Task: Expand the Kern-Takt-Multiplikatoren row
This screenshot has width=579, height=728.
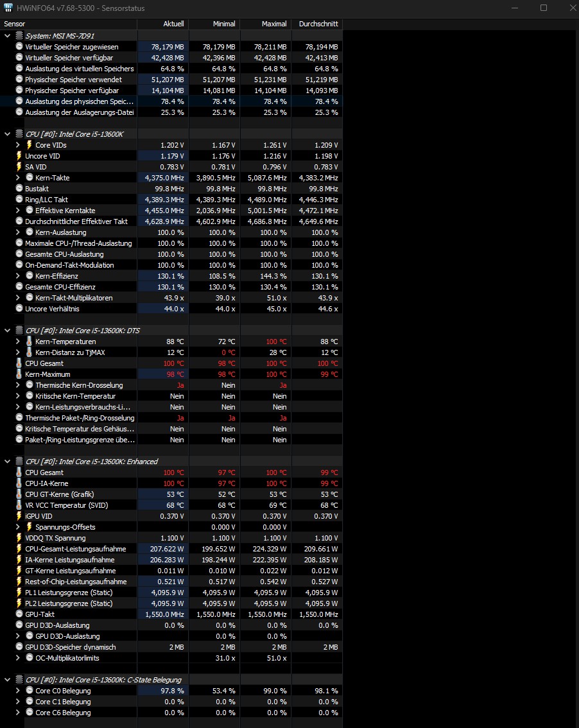Action: coord(17,298)
